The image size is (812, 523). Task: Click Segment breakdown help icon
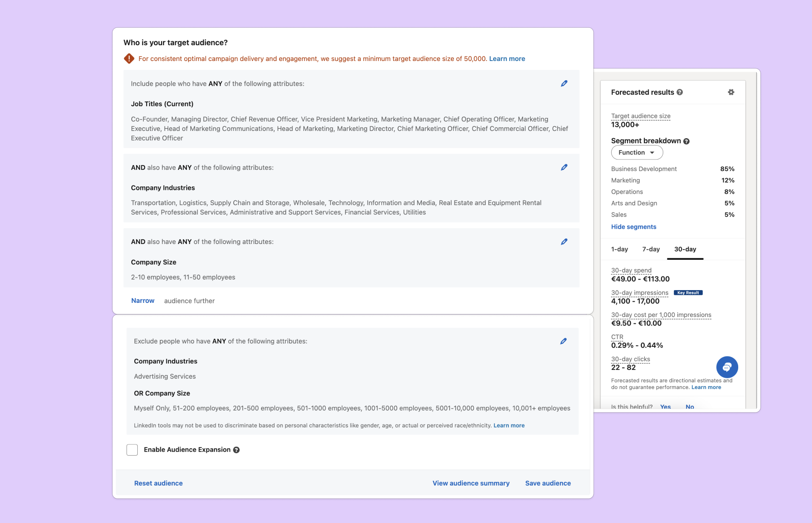coord(686,141)
